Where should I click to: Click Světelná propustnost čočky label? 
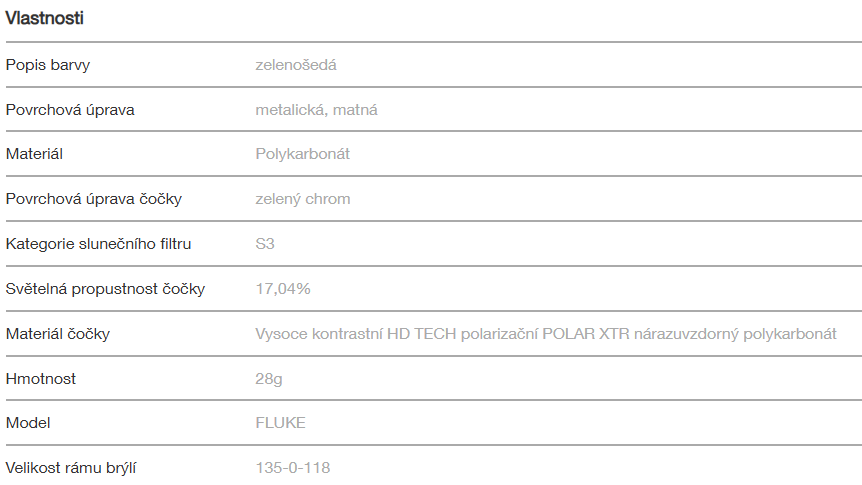[x=105, y=289]
